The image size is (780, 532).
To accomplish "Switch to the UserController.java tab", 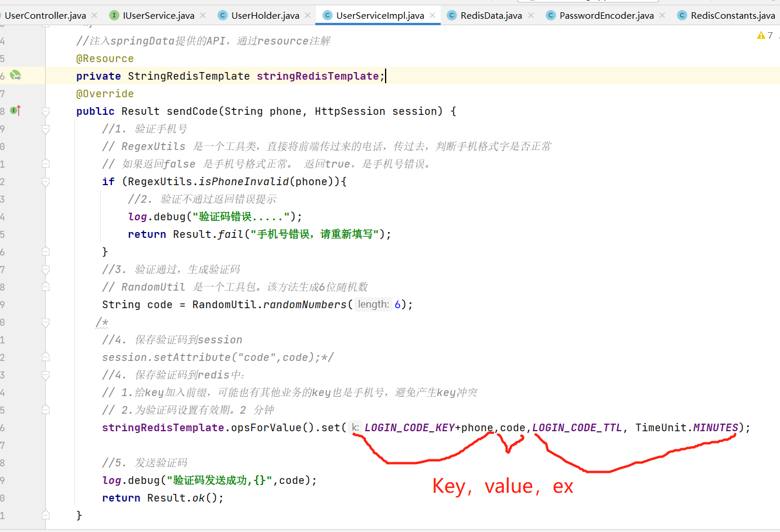I will pyautogui.click(x=46, y=15).
